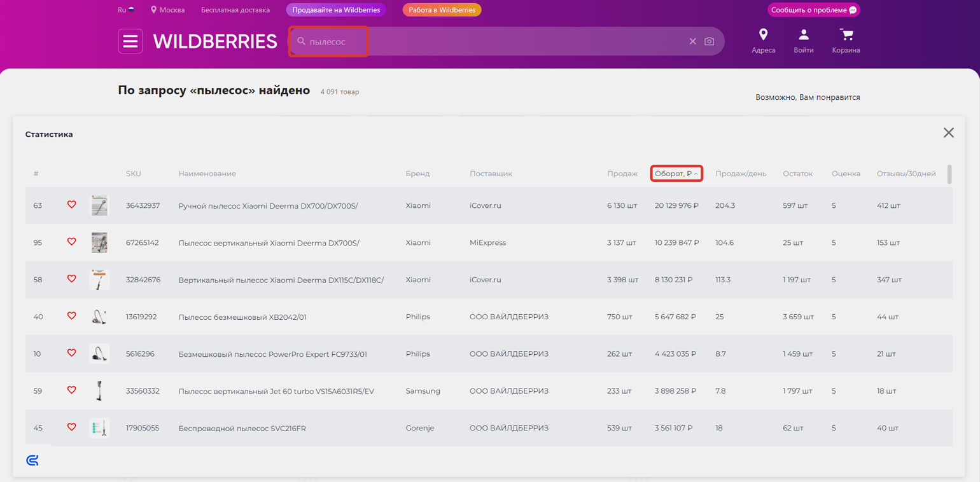980x482 pixels.
Task: Click search field containing пылесос
Action: [x=506, y=41]
